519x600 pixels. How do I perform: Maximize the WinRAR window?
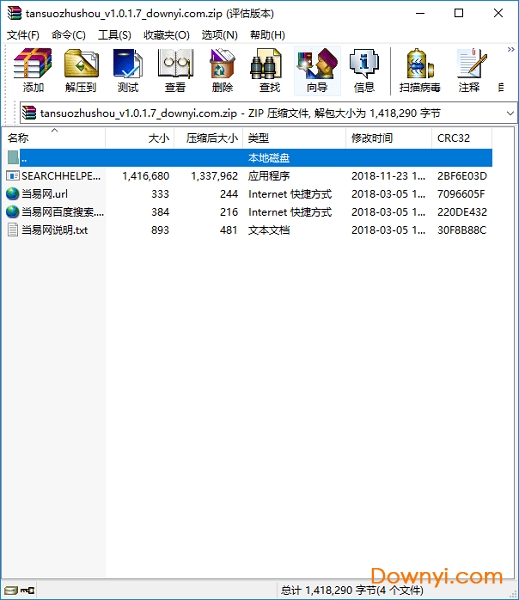click(x=459, y=13)
